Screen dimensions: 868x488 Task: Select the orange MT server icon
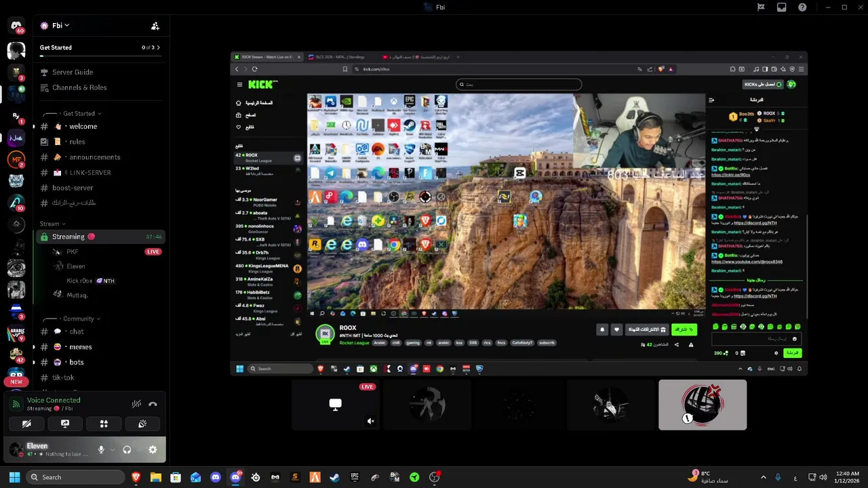pyautogui.click(x=16, y=159)
